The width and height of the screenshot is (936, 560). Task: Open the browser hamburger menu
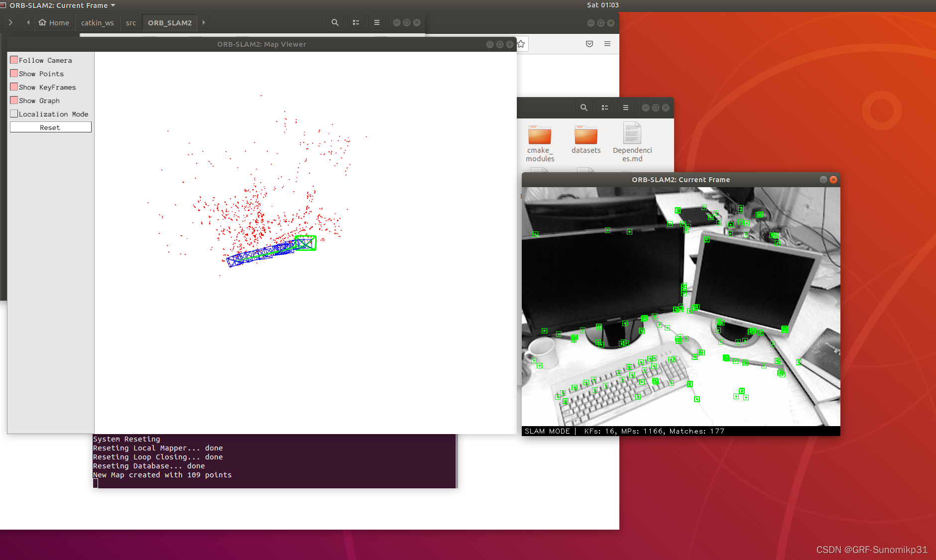coord(607,44)
